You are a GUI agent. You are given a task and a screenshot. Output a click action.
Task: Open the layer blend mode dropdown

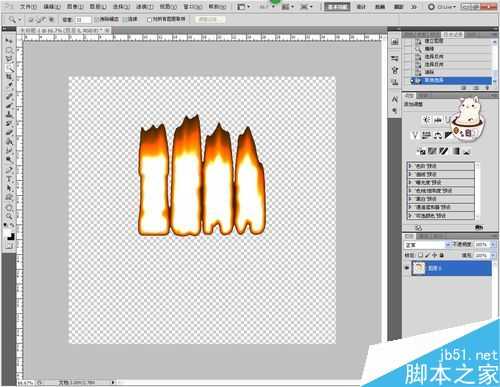tap(427, 245)
